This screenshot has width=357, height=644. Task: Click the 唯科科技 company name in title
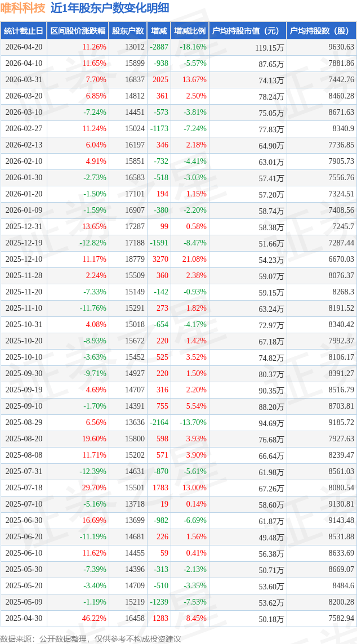pyautogui.click(x=23, y=8)
